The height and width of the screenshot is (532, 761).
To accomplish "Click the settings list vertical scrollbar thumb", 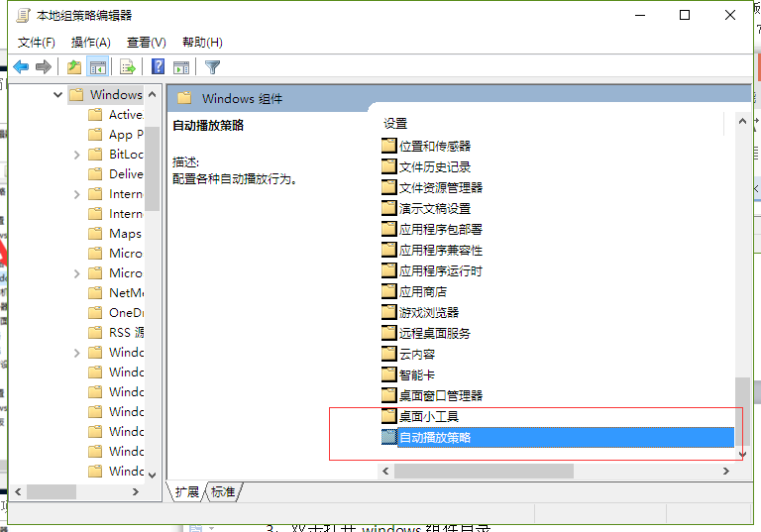I will pos(742,412).
